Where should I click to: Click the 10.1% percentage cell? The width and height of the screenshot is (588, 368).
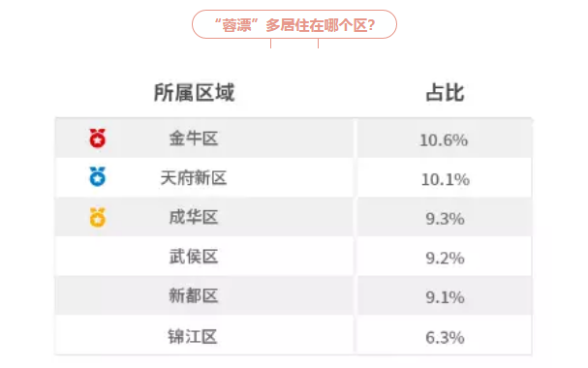pos(446,179)
